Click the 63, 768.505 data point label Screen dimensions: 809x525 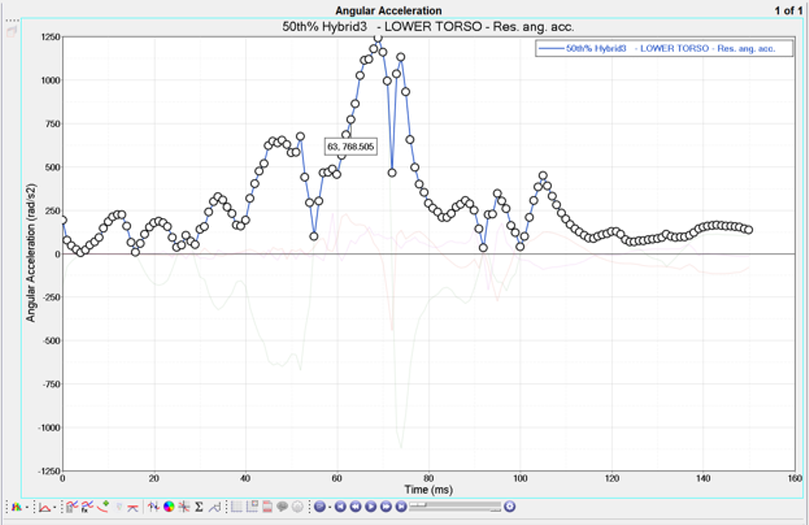[350, 146]
